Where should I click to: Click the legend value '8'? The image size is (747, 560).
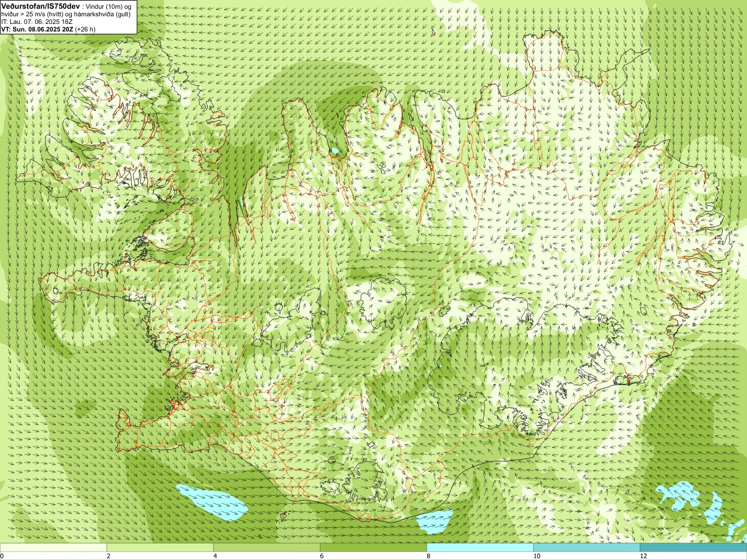pyautogui.click(x=429, y=556)
